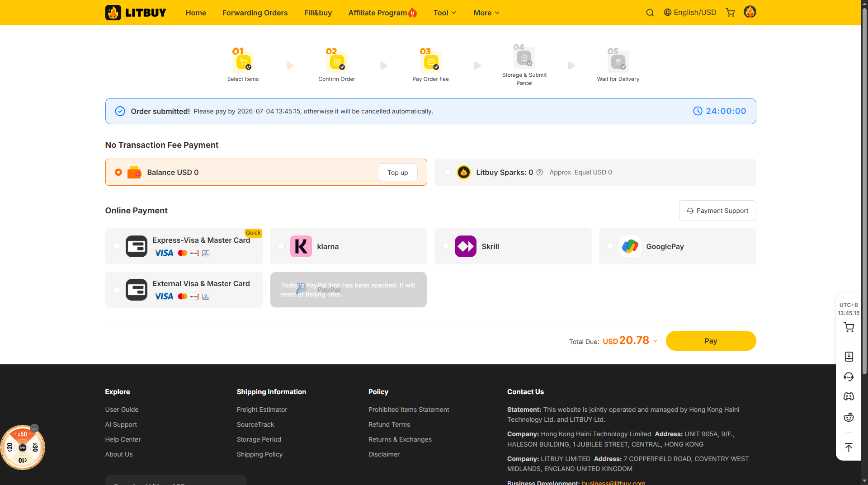Click the yellow Pay button
Image resolution: width=868 pixels, height=485 pixels.
click(711, 341)
